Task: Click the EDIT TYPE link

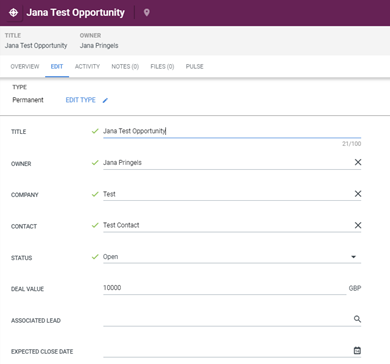Action: [81, 100]
